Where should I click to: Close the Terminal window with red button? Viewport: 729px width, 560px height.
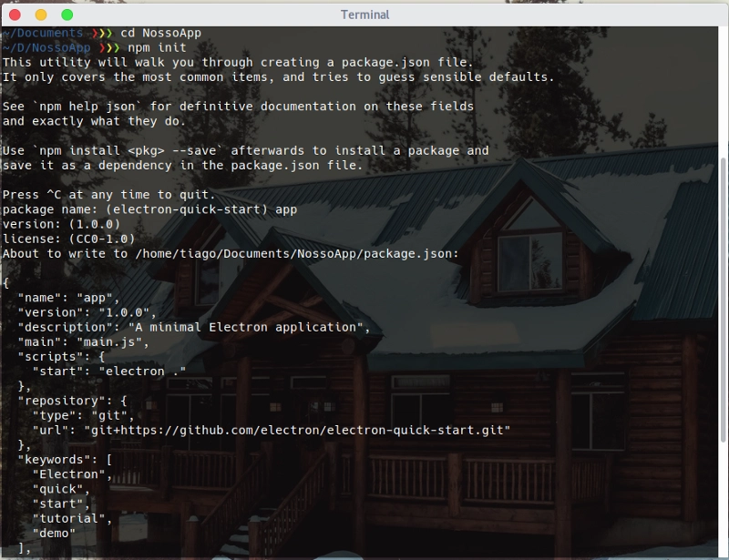[x=15, y=15]
